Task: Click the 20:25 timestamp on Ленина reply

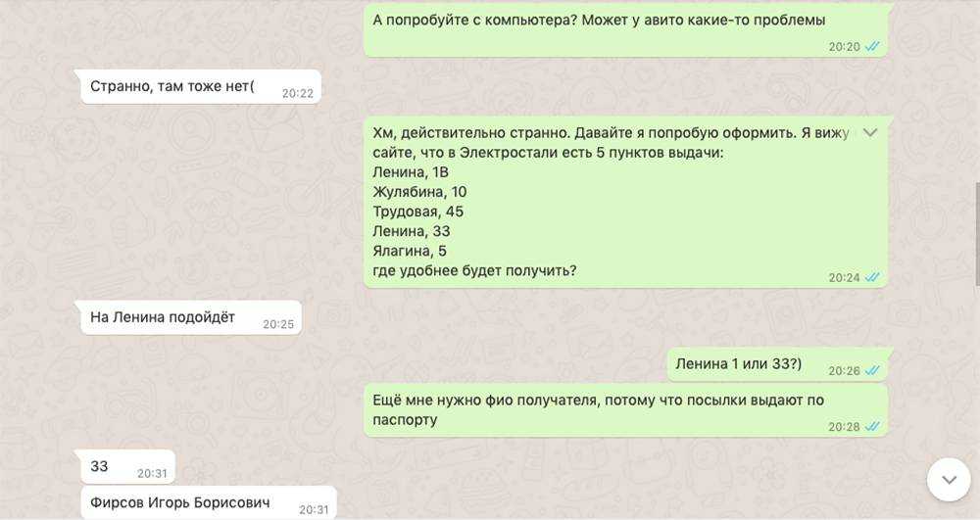Action: coord(278,324)
